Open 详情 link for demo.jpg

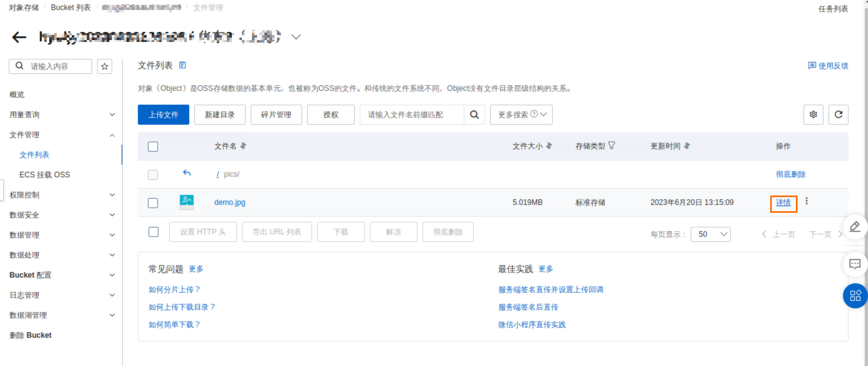coord(783,202)
